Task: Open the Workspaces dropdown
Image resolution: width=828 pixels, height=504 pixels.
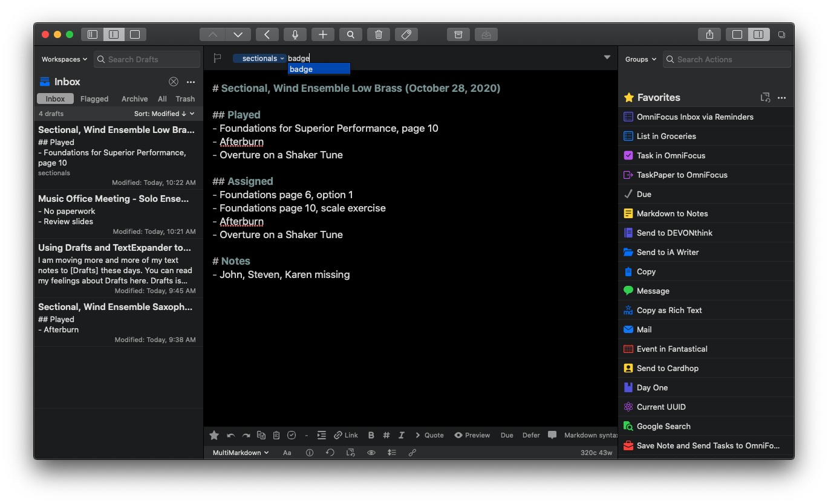Action: 64,59
